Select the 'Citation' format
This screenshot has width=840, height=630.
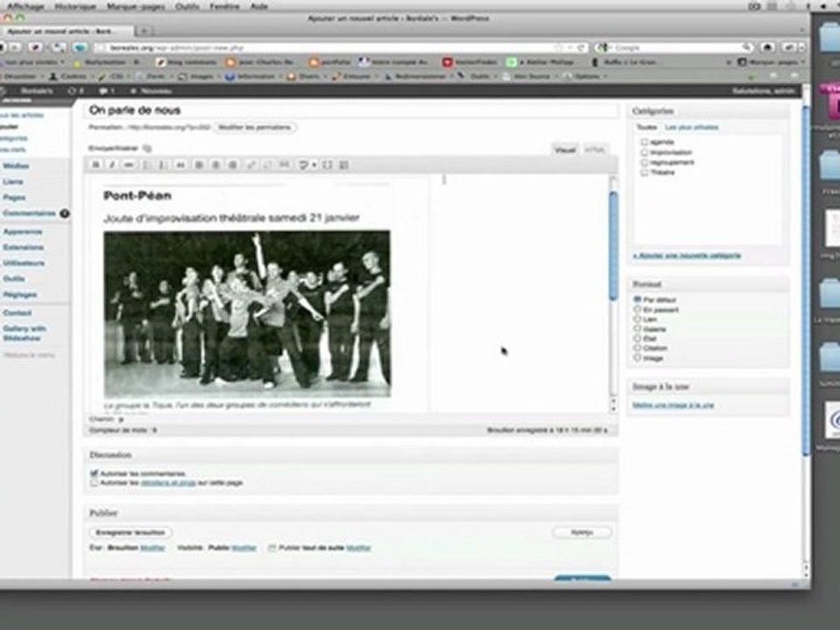point(638,347)
